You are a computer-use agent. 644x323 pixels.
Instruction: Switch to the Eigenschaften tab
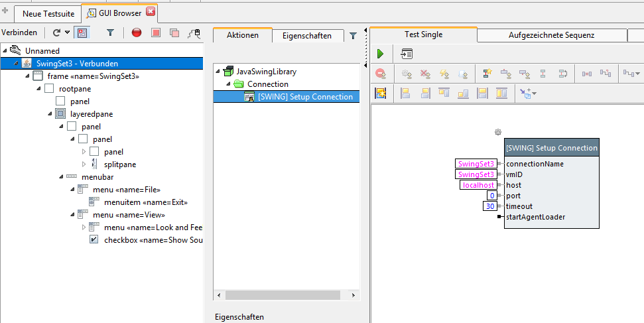click(306, 36)
